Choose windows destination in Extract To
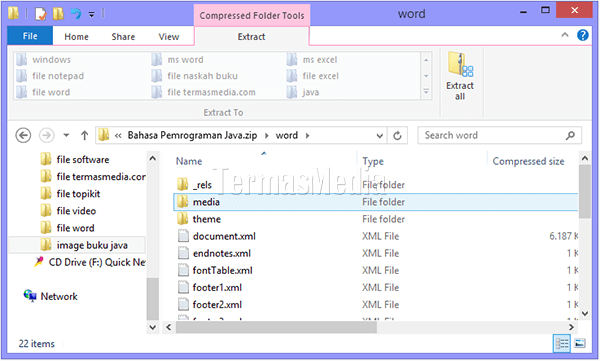The height and width of the screenshot is (361, 600). pos(44,60)
